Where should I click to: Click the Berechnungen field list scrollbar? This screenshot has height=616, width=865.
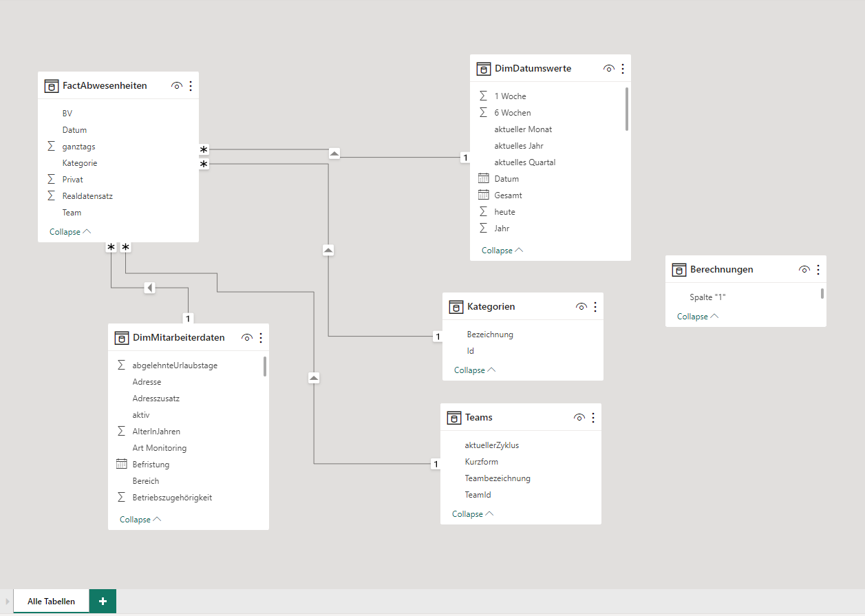[822, 293]
